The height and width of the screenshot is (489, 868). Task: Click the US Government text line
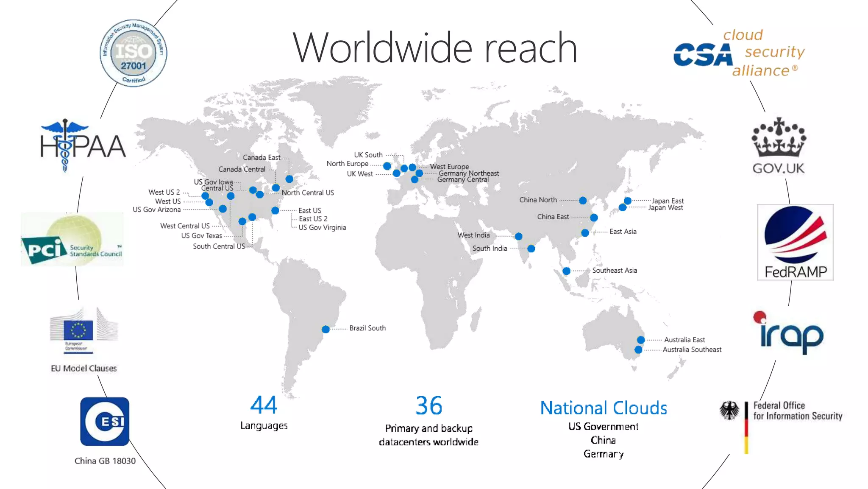(603, 427)
